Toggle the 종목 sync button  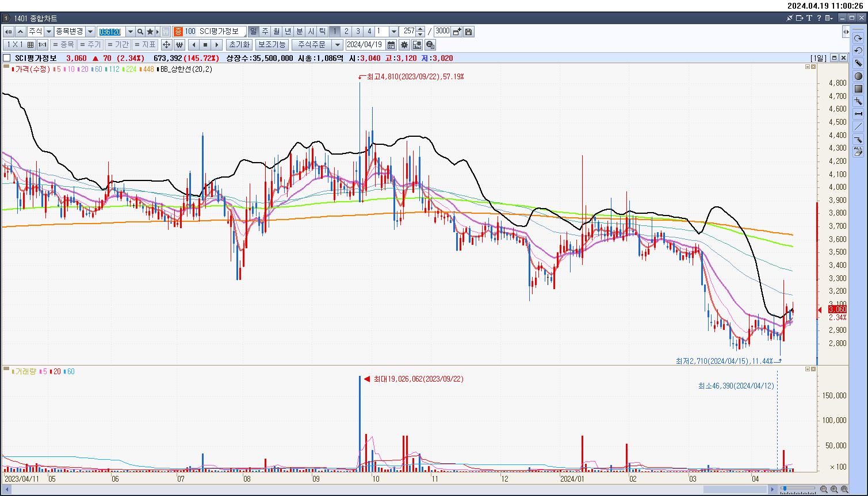tap(63, 45)
